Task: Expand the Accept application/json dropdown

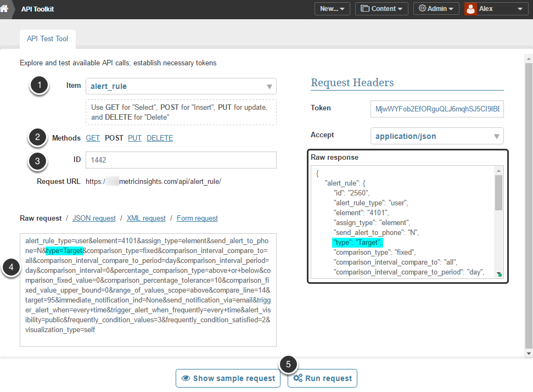Action: pos(437,136)
